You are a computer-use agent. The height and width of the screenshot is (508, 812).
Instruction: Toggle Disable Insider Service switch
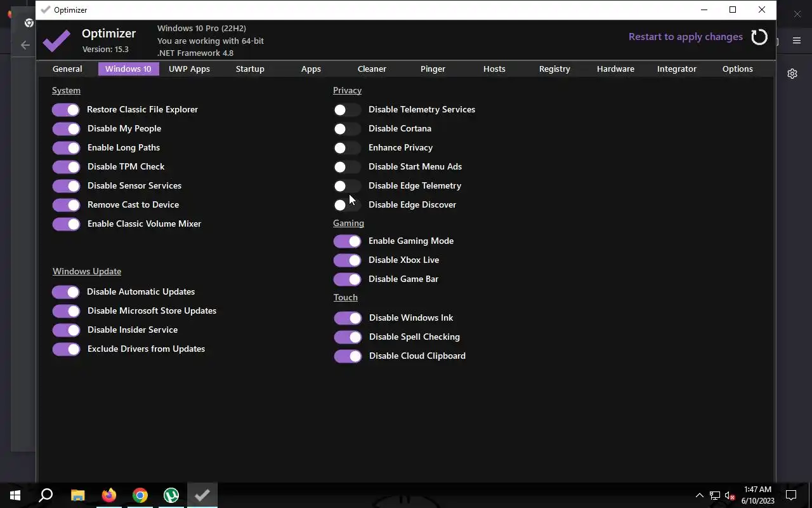[x=66, y=330]
